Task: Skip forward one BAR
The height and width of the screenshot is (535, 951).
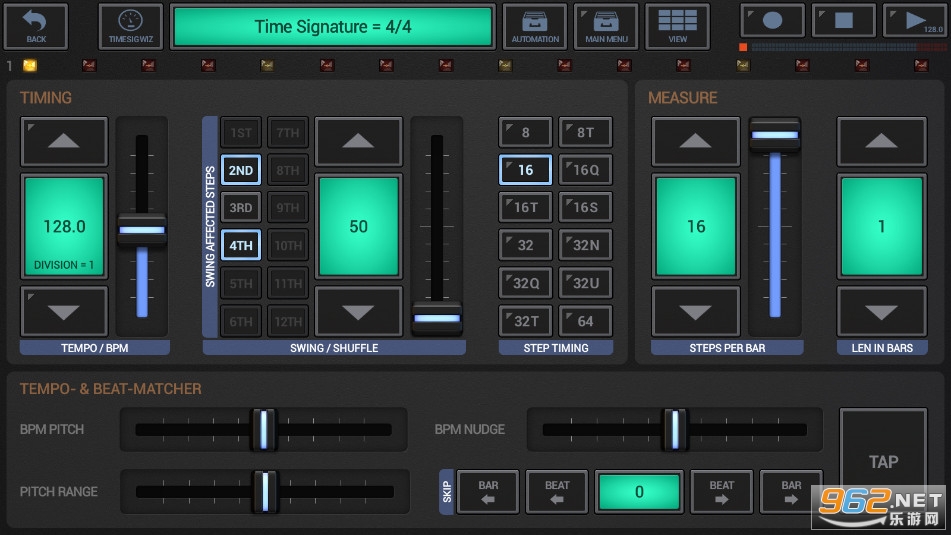Action: pos(791,491)
